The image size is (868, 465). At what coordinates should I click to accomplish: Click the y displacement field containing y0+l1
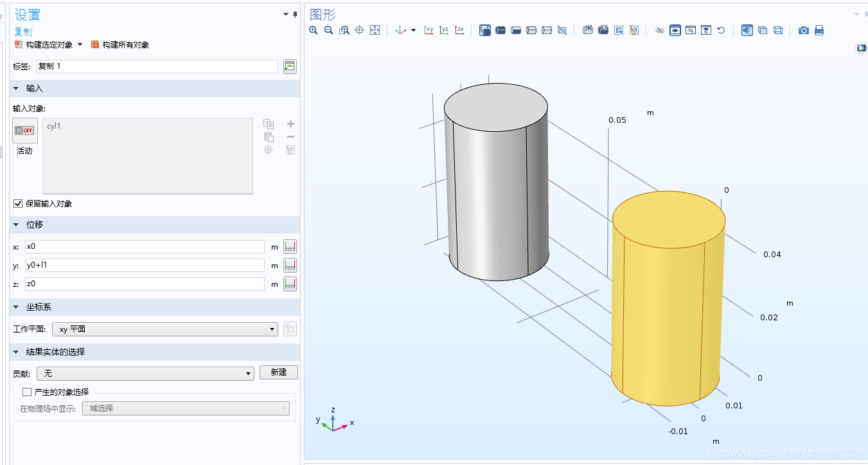(x=145, y=265)
